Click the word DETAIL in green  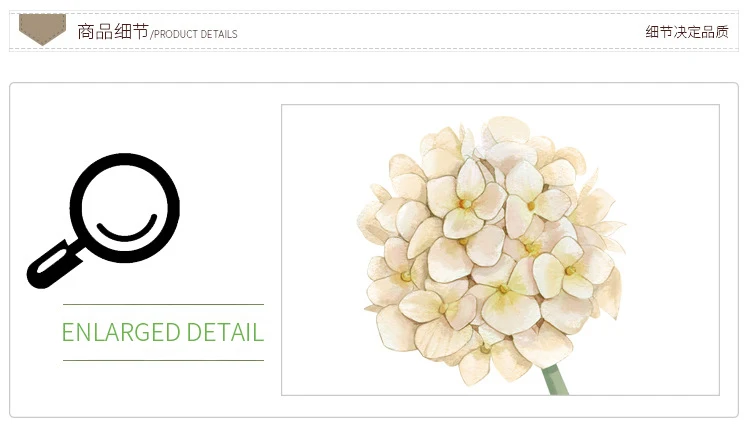pos(225,332)
